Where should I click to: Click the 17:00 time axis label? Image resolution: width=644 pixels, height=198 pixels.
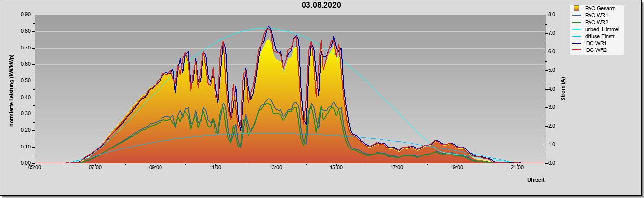click(396, 168)
